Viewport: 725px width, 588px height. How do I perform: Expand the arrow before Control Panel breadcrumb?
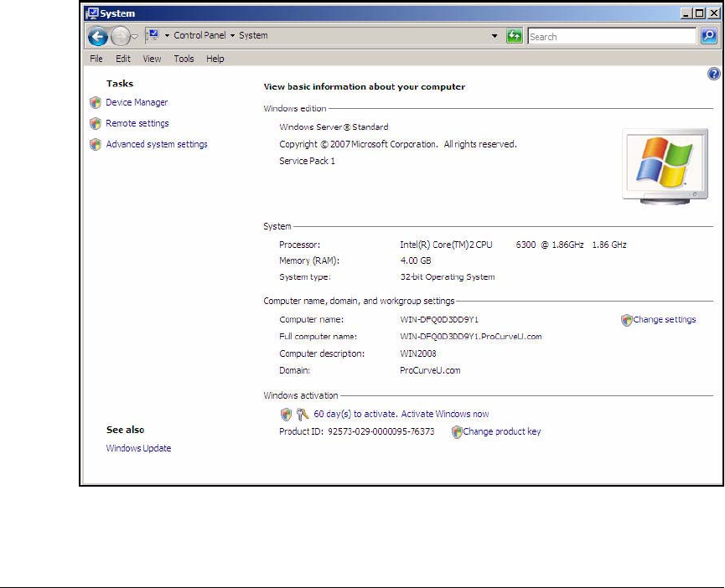point(167,35)
